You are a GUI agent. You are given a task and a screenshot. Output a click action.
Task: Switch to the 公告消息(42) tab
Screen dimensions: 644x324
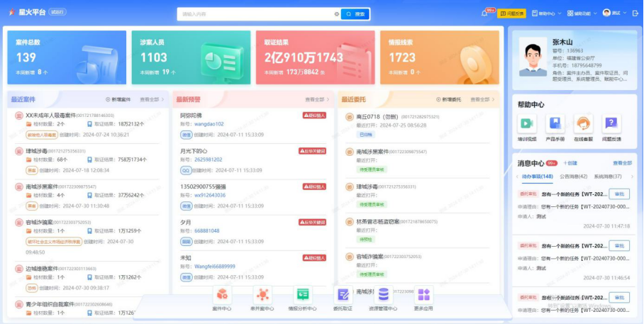pyautogui.click(x=573, y=177)
